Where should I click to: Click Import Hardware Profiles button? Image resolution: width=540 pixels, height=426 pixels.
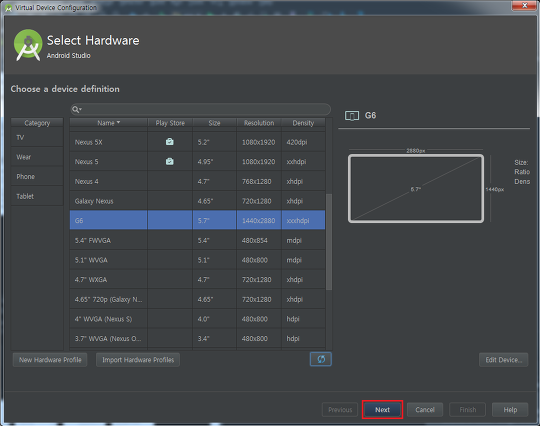138,360
